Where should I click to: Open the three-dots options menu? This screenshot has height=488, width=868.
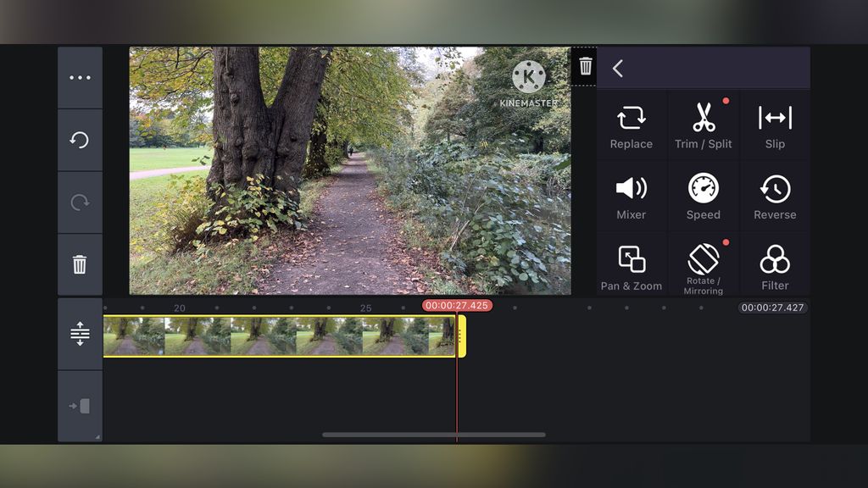(80, 77)
